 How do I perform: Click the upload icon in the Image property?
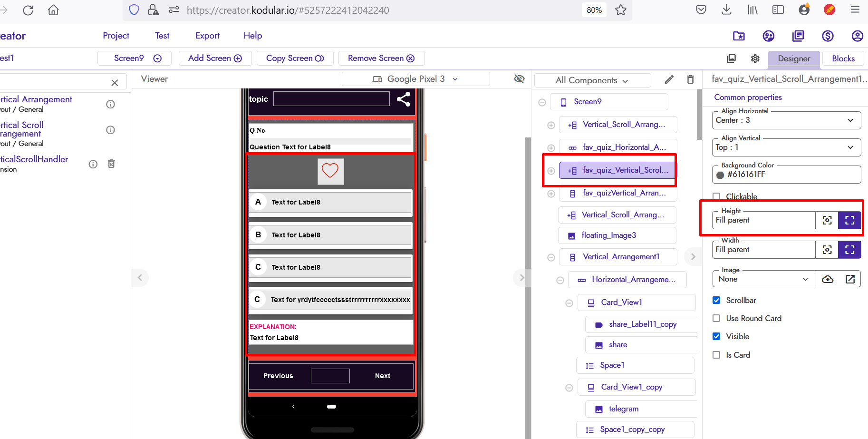(828, 279)
